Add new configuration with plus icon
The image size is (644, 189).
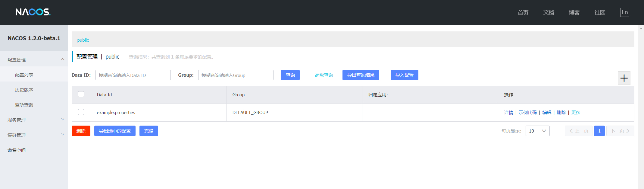point(624,78)
